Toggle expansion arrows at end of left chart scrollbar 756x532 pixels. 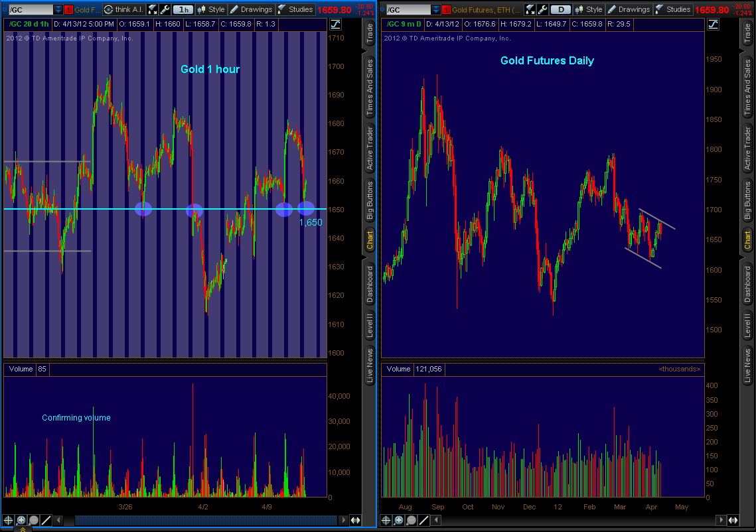click(x=355, y=521)
